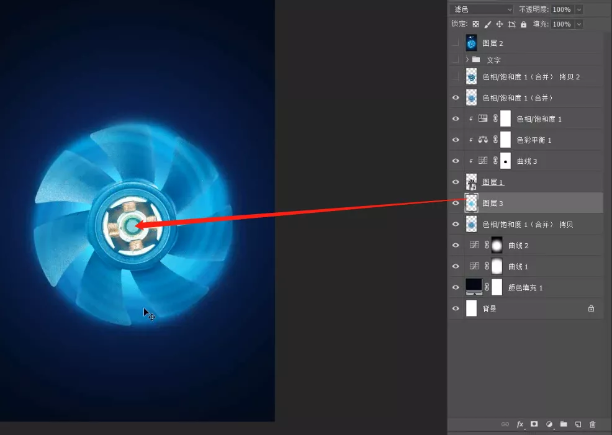
Task: Select the 图层 1 layer thumbnail
Action: pyautogui.click(x=471, y=182)
